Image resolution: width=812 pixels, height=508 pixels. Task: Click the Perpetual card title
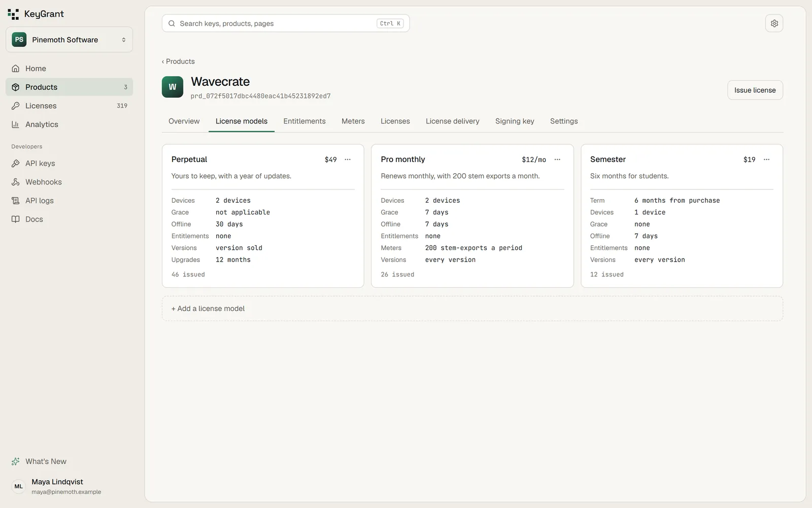189,160
